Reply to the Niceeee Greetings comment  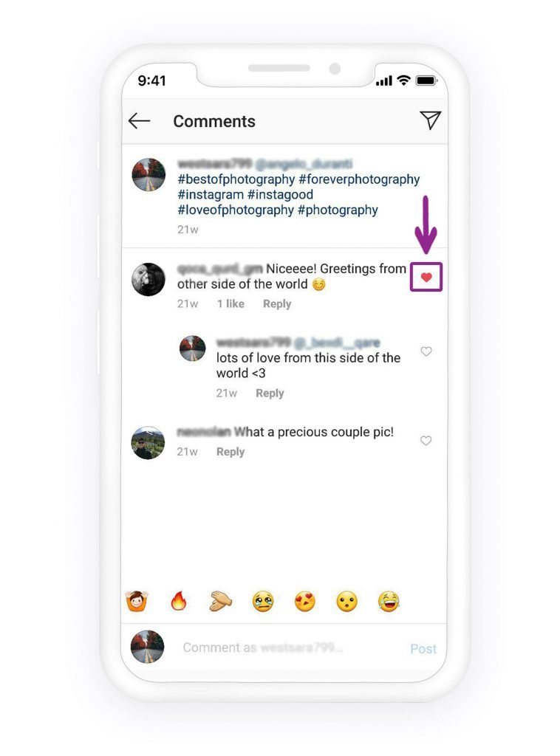(x=277, y=303)
